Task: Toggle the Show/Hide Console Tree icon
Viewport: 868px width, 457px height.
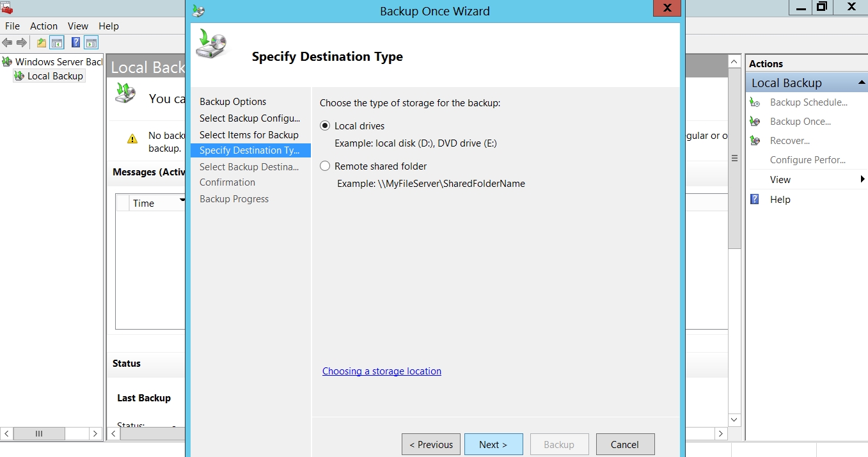Action: click(57, 43)
